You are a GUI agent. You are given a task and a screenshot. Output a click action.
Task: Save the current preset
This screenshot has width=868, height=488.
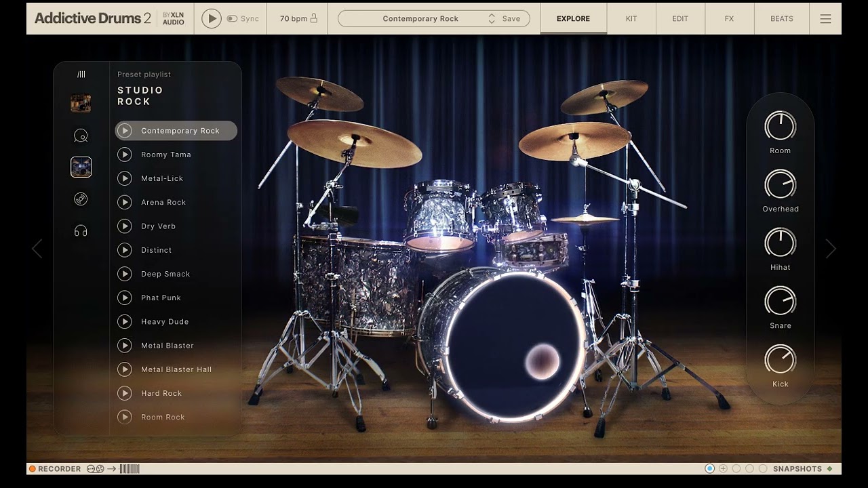pos(511,19)
